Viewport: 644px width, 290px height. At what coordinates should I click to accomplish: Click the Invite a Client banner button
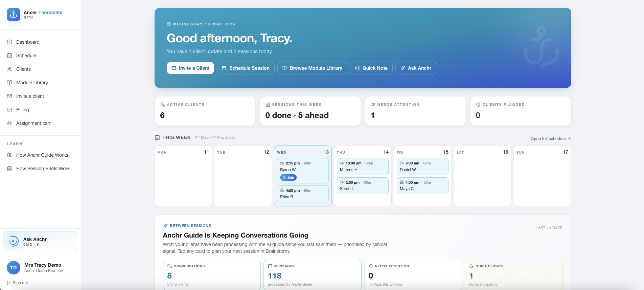190,68
